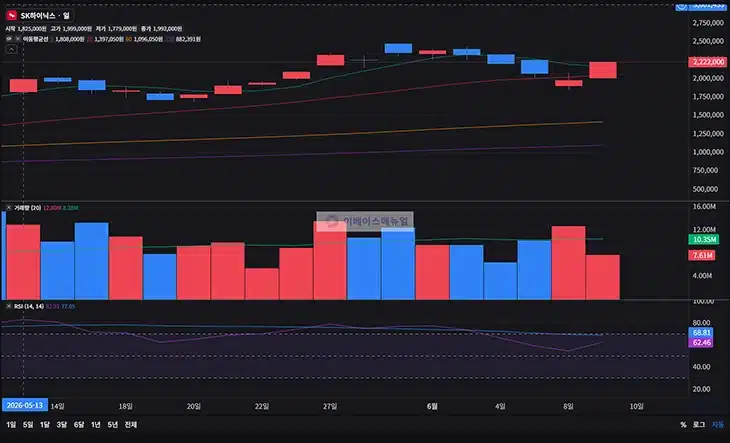Toggle percent scale with the % button
The image size is (730, 443).
683,425
